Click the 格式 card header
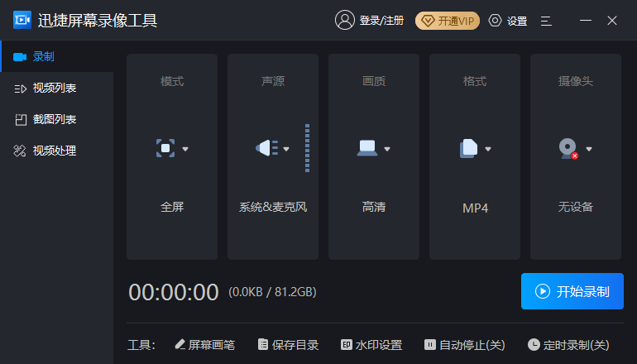 (x=475, y=81)
